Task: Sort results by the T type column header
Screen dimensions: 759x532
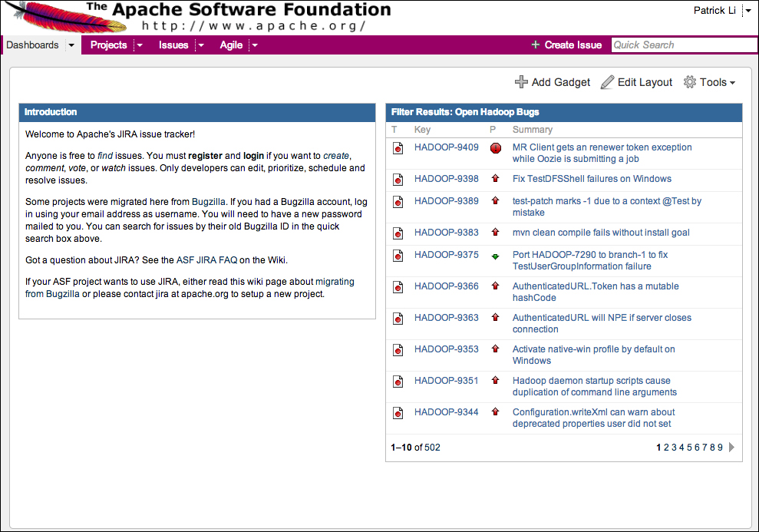Action: [x=394, y=130]
